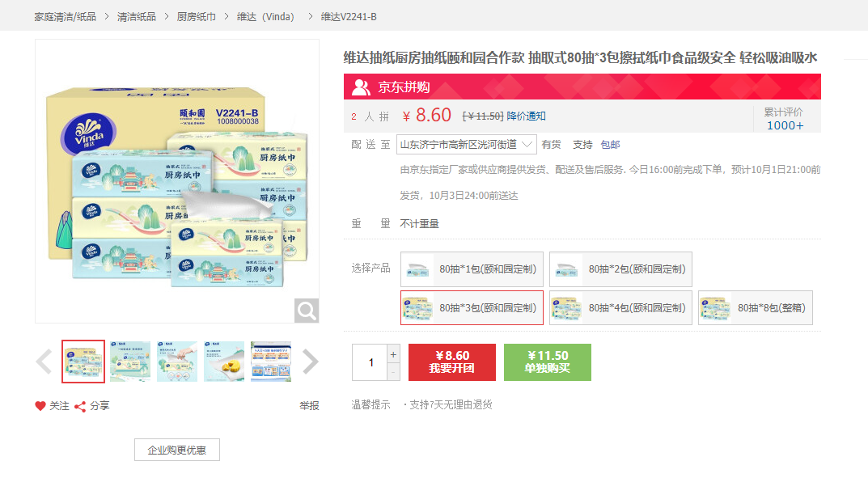Viewport: 868px width, 478px height.
Task: Click the red 我要开团 group-buy button
Action: (451, 362)
